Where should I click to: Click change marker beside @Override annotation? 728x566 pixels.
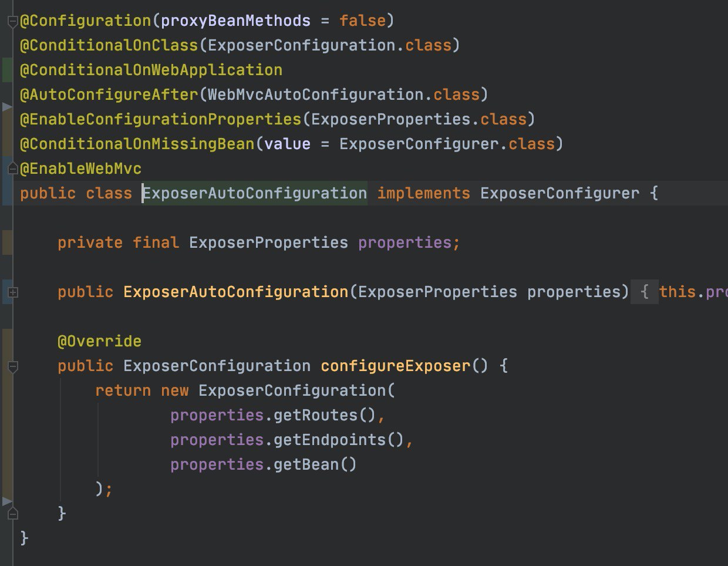coord(6,341)
